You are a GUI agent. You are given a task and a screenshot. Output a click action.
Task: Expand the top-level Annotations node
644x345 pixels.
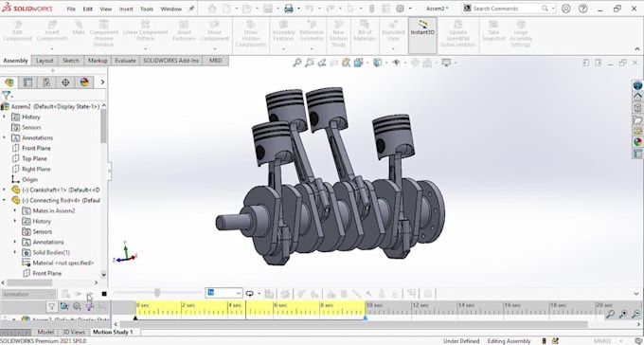(5, 137)
